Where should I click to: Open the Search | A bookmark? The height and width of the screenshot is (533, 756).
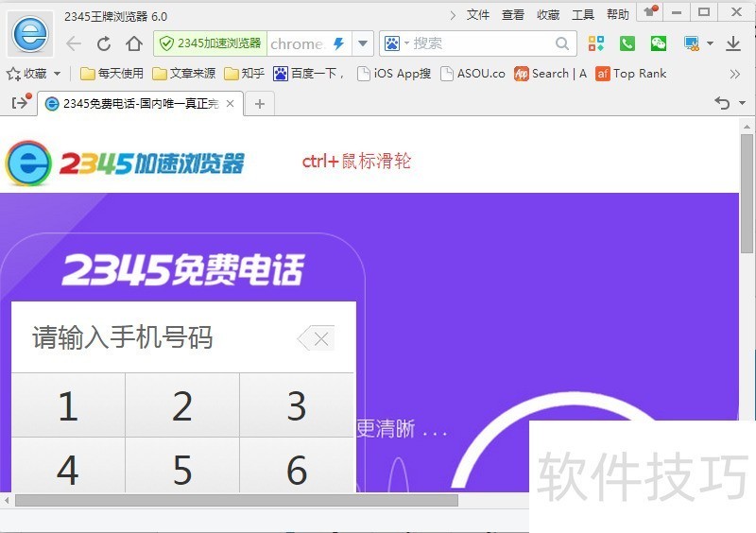[x=550, y=74]
